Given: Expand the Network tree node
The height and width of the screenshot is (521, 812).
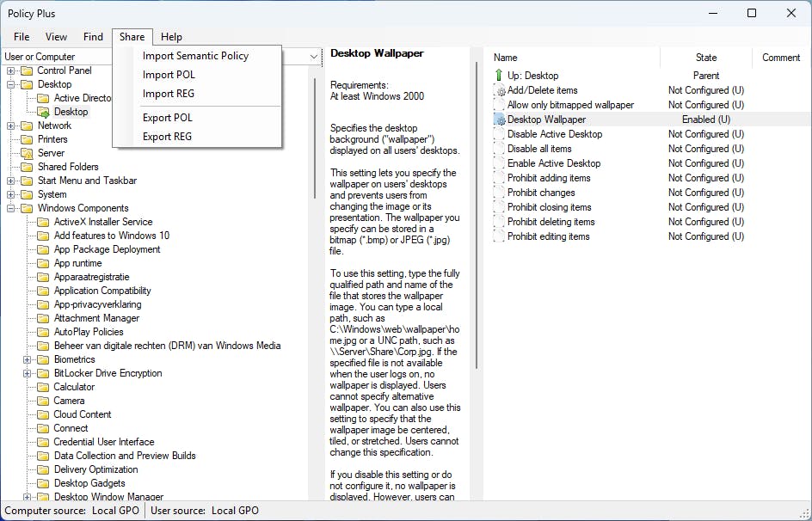Looking at the screenshot, I should coord(10,126).
